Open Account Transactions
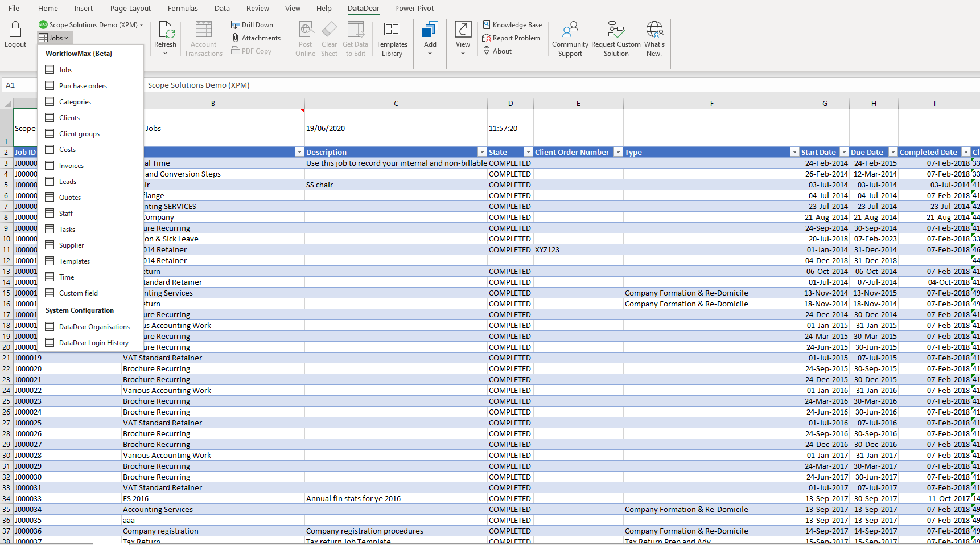 203,39
